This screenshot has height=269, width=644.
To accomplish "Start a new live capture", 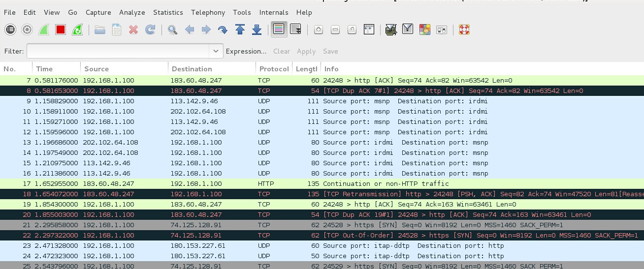I will (44, 30).
